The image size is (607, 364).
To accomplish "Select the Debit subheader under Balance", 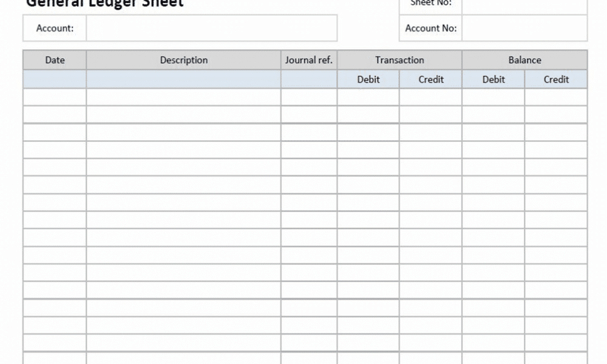I will (493, 79).
